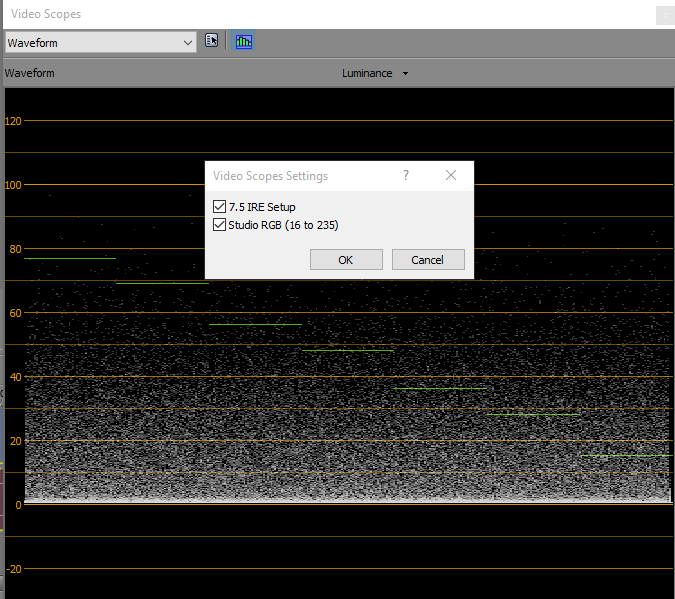675x599 pixels.
Task: Close the Video Scopes panel
Action: tap(665, 16)
